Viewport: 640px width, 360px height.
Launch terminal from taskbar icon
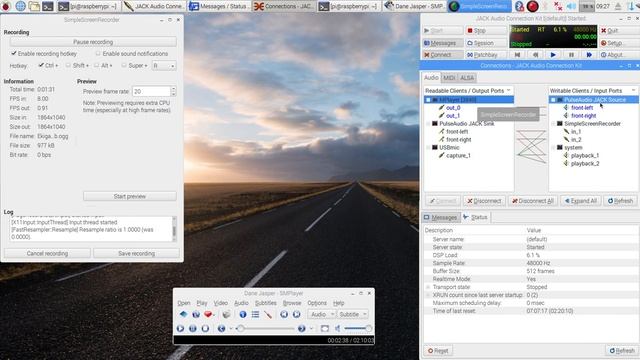pos(48,6)
